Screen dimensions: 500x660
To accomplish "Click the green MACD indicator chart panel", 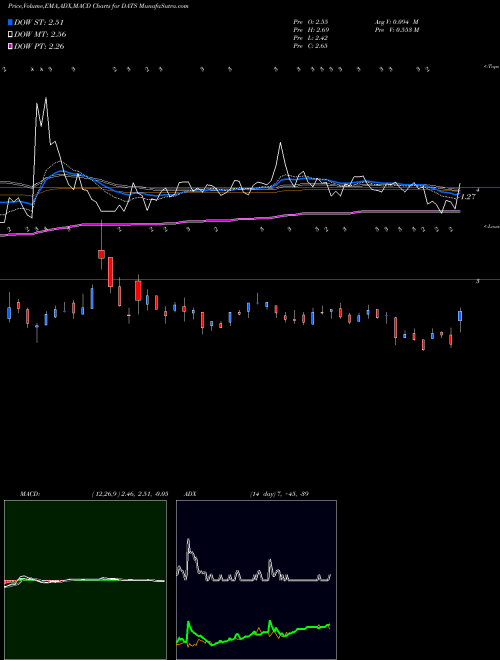I will coord(85,580).
